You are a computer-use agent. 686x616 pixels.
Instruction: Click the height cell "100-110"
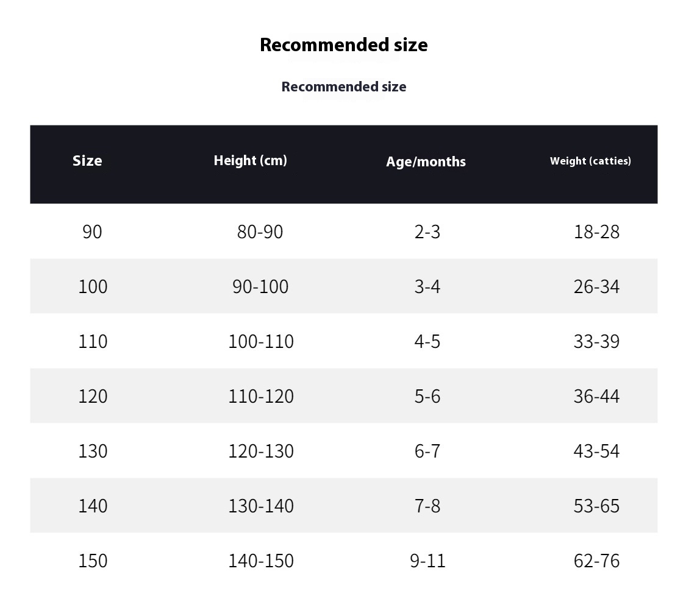tap(260, 341)
